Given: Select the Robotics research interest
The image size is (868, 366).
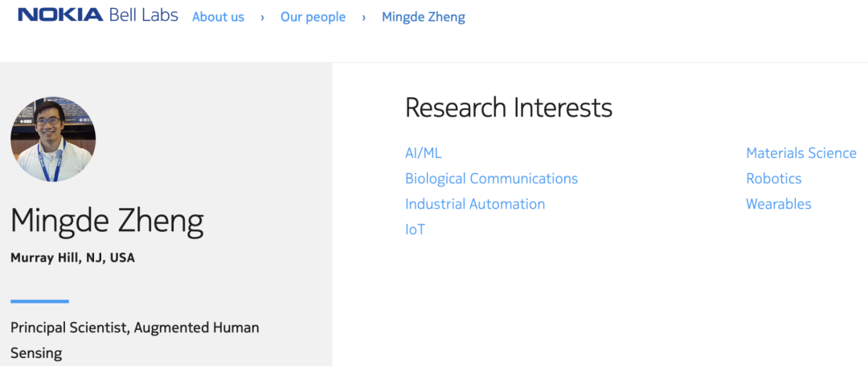Looking at the screenshot, I should [x=773, y=178].
